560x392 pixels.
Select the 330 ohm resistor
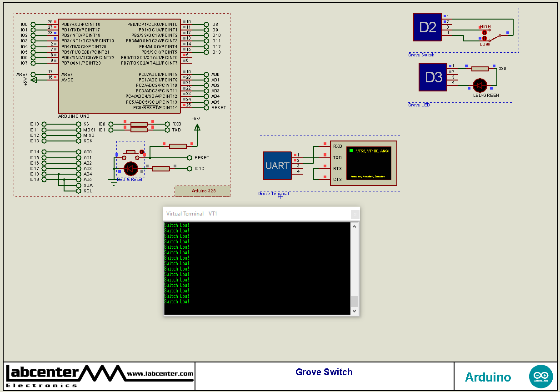click(x=480, y=69)
